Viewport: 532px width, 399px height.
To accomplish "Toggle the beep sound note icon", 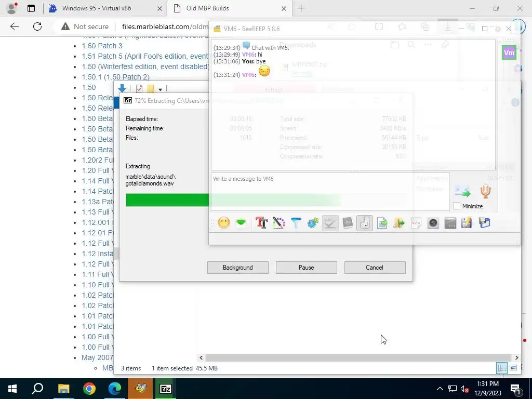I will click(x=365, y=223).
